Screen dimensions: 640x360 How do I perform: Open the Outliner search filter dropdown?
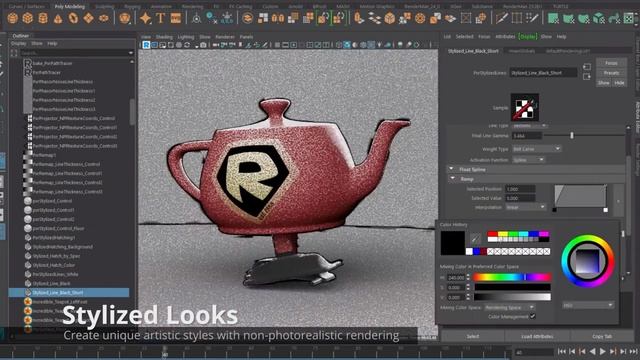tap(131, 53)
